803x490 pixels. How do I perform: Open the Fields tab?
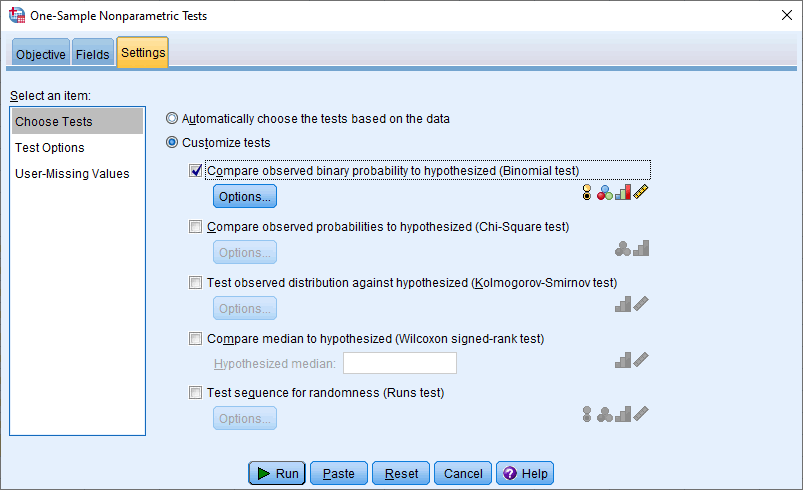(93, 55)
